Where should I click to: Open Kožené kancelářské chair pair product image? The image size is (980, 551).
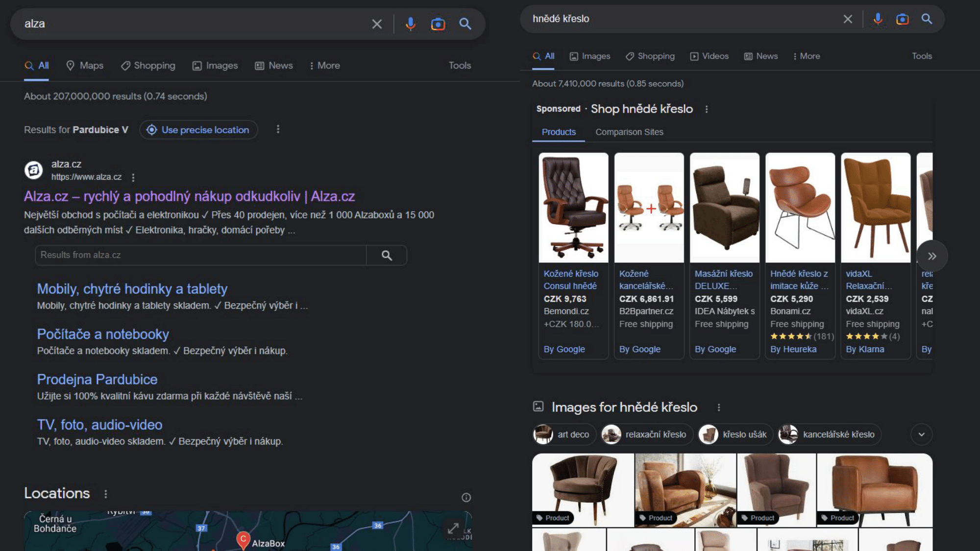(x=649, y=208)
